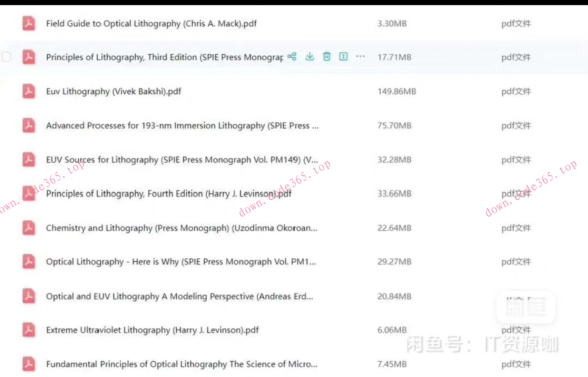Click the rename icon on the hovered row

(343, 57)
